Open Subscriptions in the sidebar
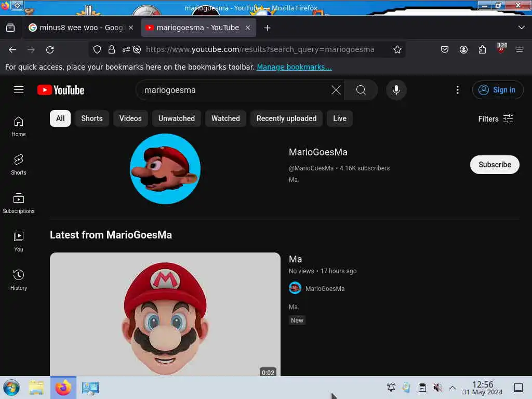 pos(19,203)
